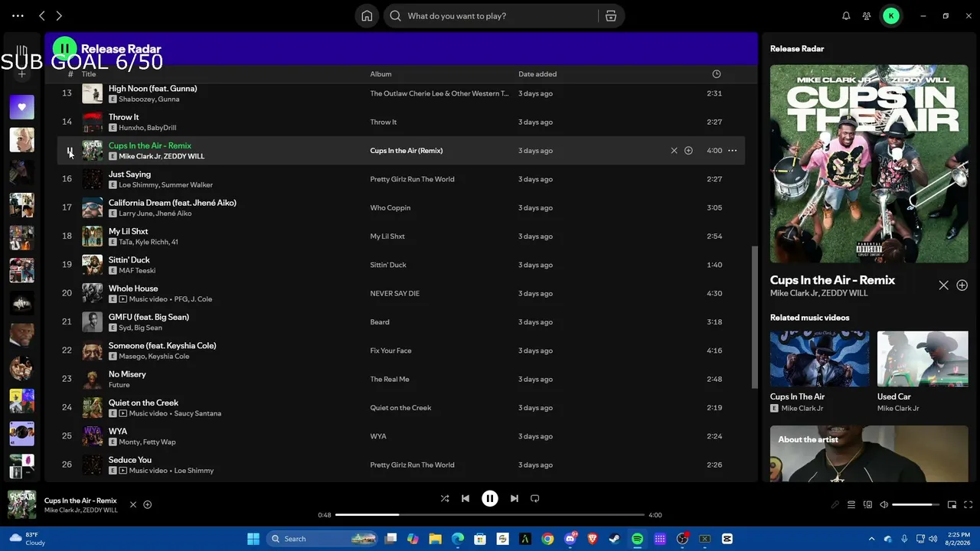Open artist Mike Clark Jr. in track row
This screenshot has height=551, width=980.
139,157
